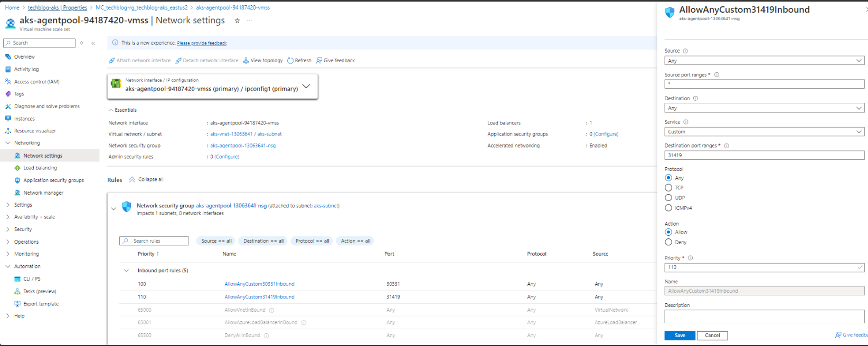
Task: Click the Refresh icon in the toolbar
Action: (290, 61)
